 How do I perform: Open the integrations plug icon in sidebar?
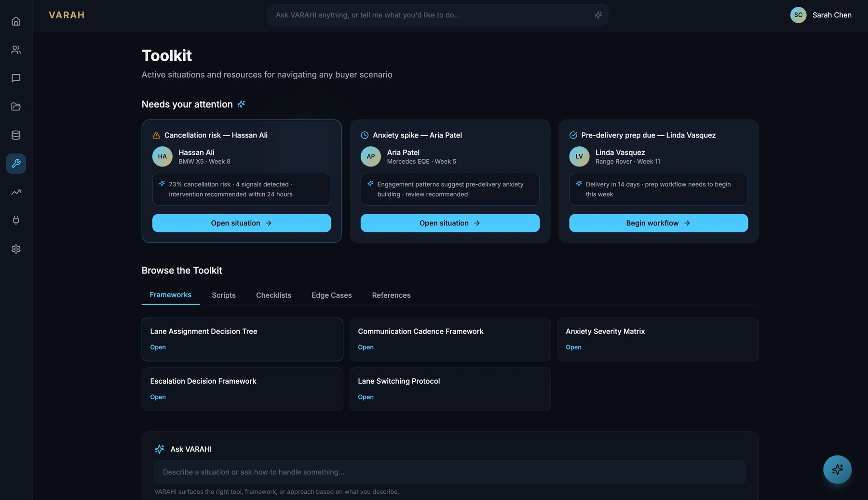[x=16, y=221]
